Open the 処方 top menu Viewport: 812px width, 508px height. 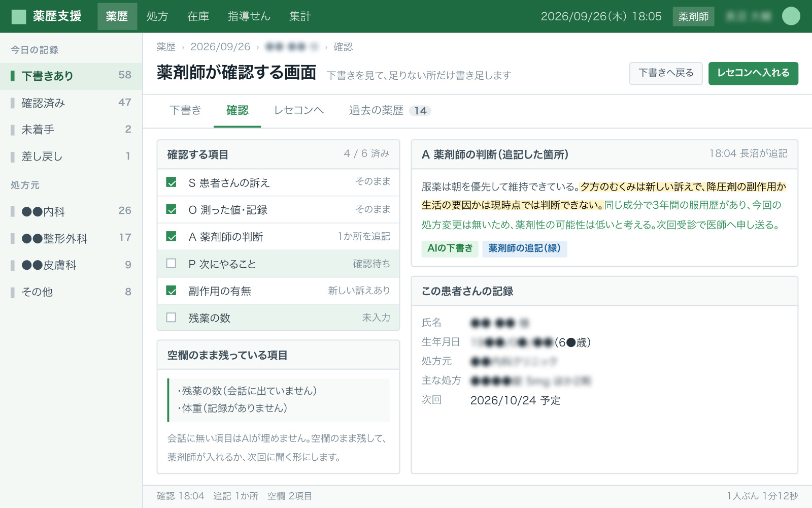(157, 16)
